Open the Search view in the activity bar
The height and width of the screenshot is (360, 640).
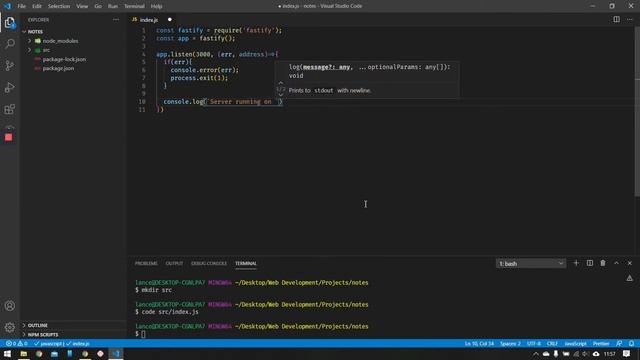10,44
